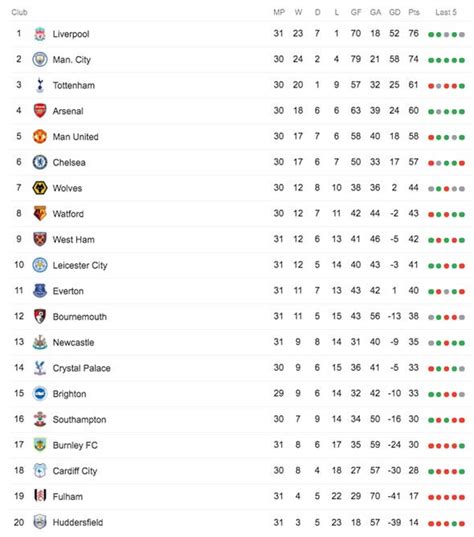Click the Chelsea lion badge
Viewport: 474px width, 537px height.
[x=40, y=162]
